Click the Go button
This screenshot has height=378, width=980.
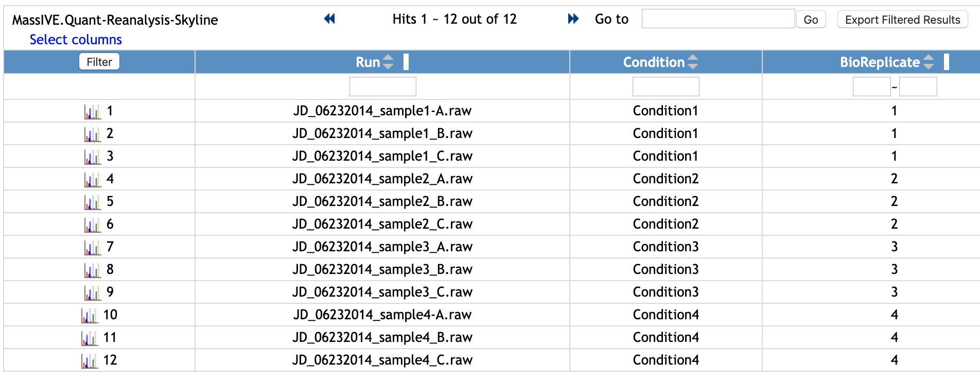tap(811, 20)
